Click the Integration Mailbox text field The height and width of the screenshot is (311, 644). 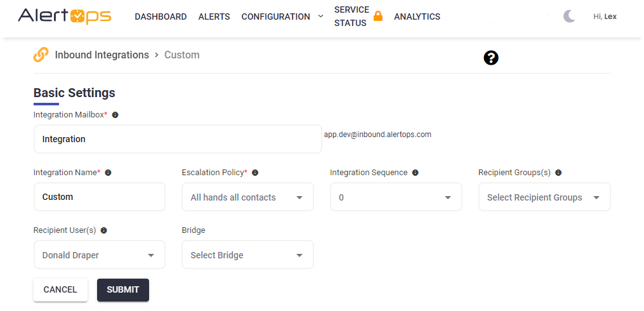pyautogui.click(x=178, y=139)
